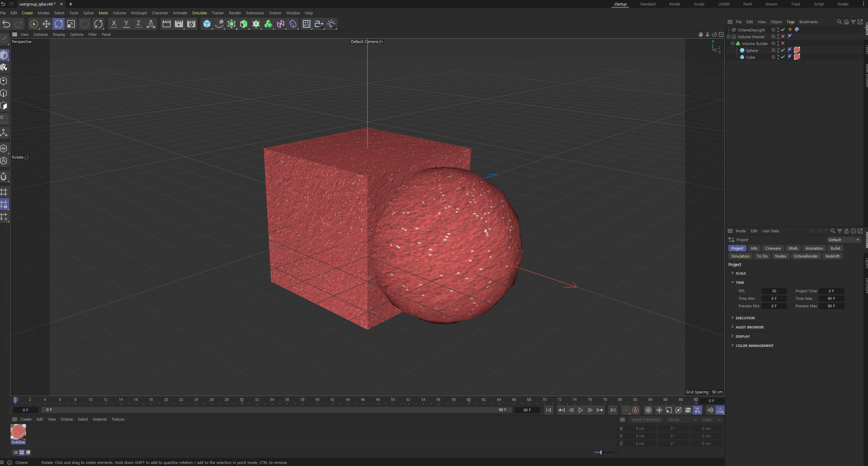Click the Search icon in Object Manager
868x466 pixels.
(x=839, y=22)
